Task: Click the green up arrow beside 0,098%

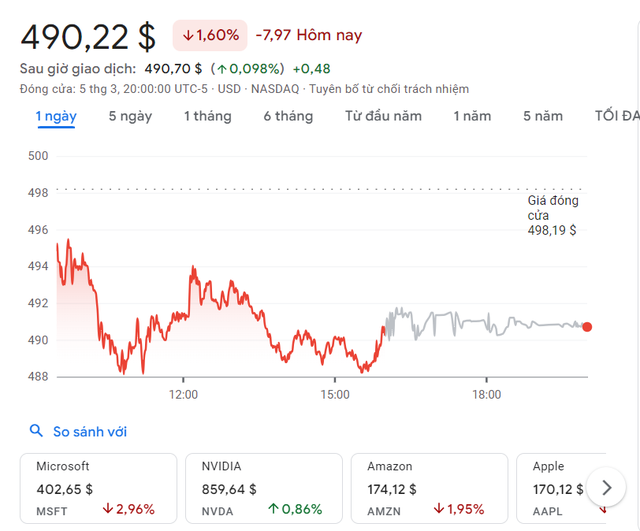Action: click(222, 69)
